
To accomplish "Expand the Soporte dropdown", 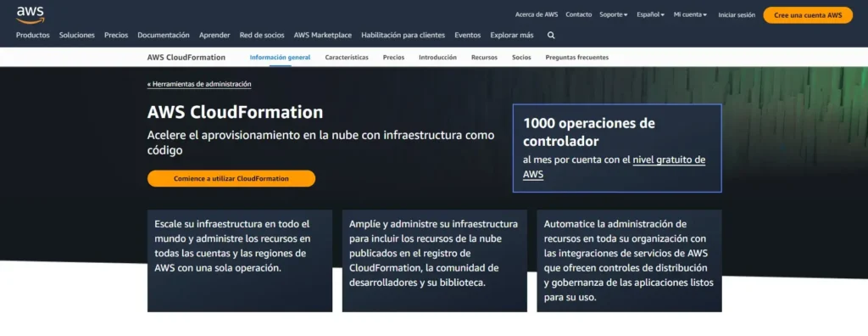I will (x=614, y=15).
